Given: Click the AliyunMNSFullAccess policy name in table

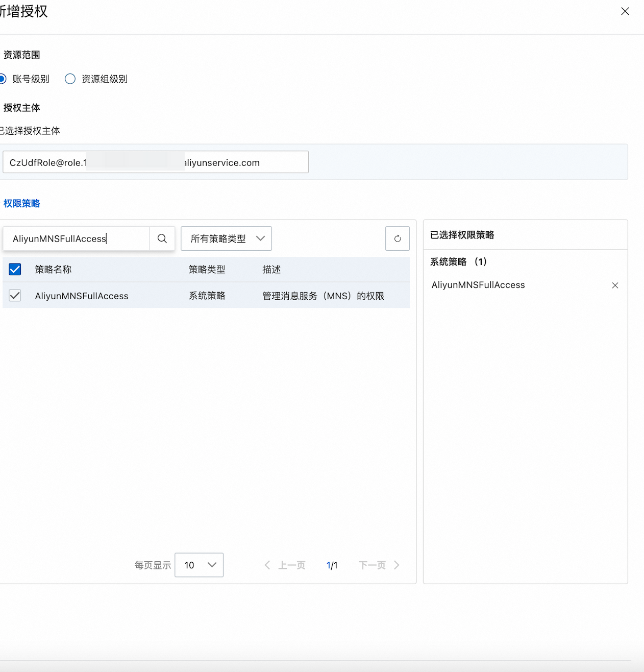Looking at the screenshot, I should 82,296.
